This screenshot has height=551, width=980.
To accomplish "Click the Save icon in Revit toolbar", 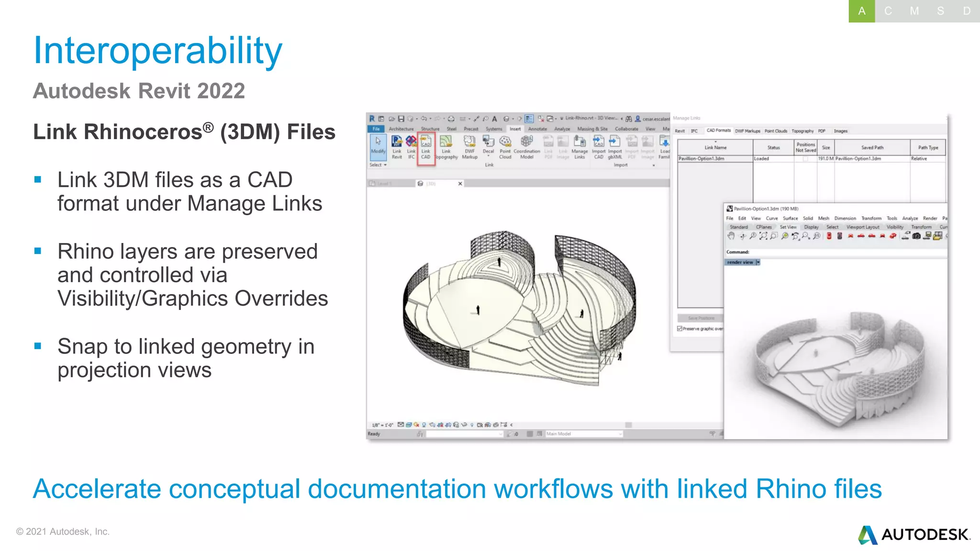I will click(x=401, y=119).
